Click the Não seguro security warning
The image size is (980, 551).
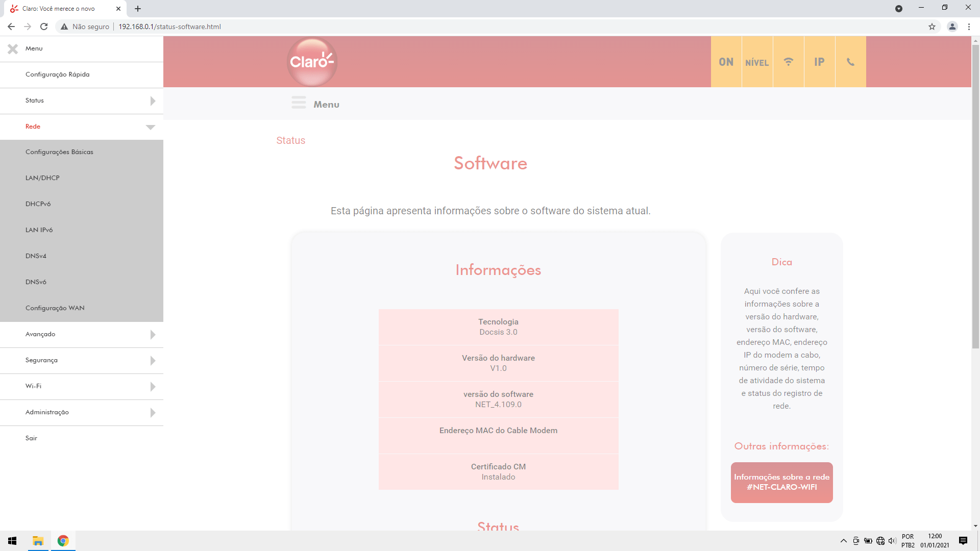(85, 27)
